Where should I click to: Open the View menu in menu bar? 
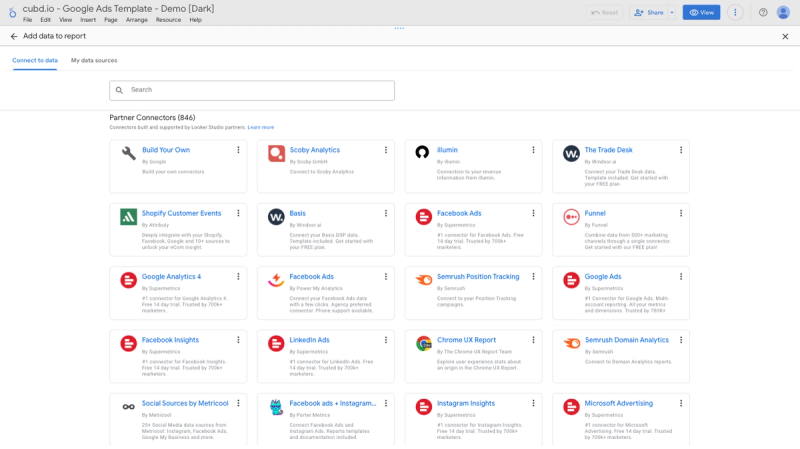coord(65,20)
